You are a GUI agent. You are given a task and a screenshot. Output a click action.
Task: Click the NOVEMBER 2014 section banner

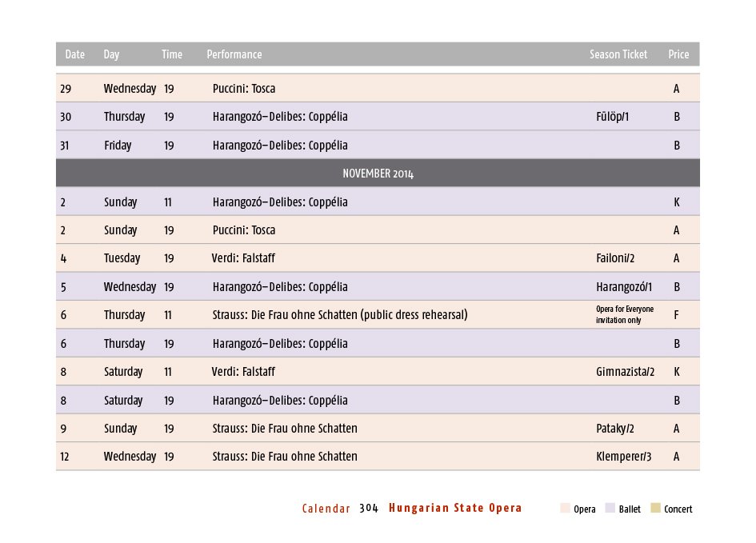[x=378, y=174]
